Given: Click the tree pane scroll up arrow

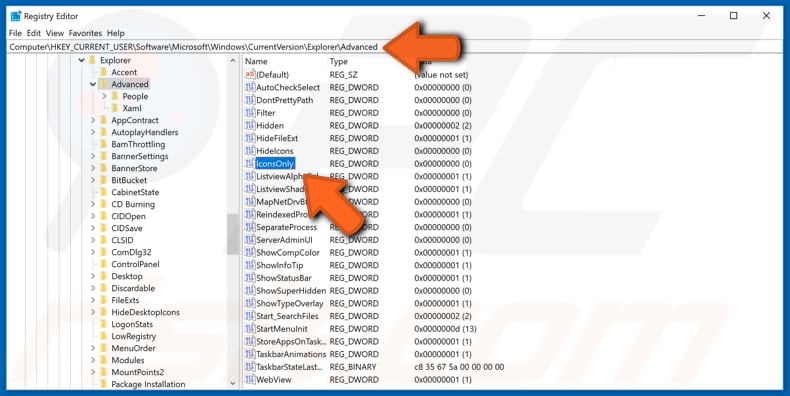Looking at the screenshot, I should coord(232,61).
